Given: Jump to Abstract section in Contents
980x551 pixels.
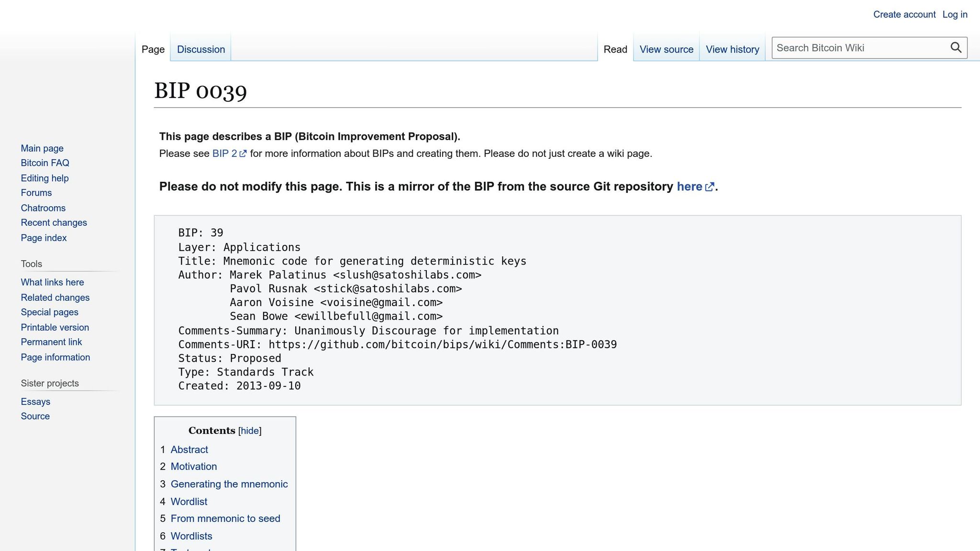Looking at the screenshot, I should coord(189,450).
